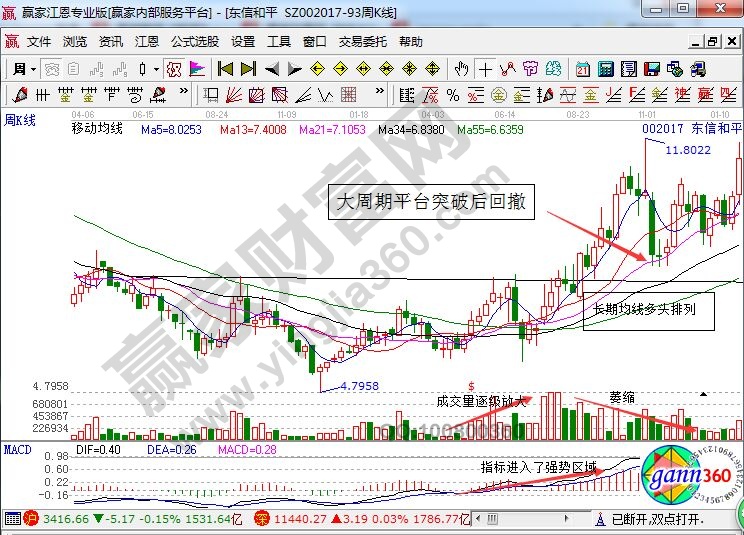Open the 交易委托 menu

[x=362, y=42]
